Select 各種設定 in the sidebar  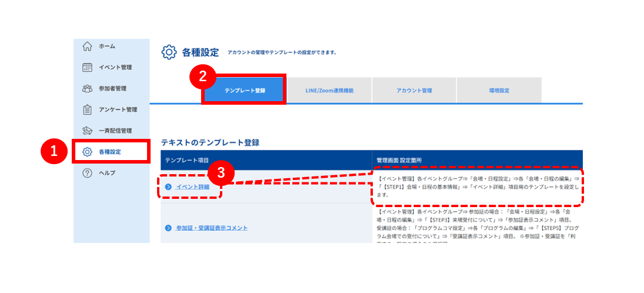(x=110, y=152)
